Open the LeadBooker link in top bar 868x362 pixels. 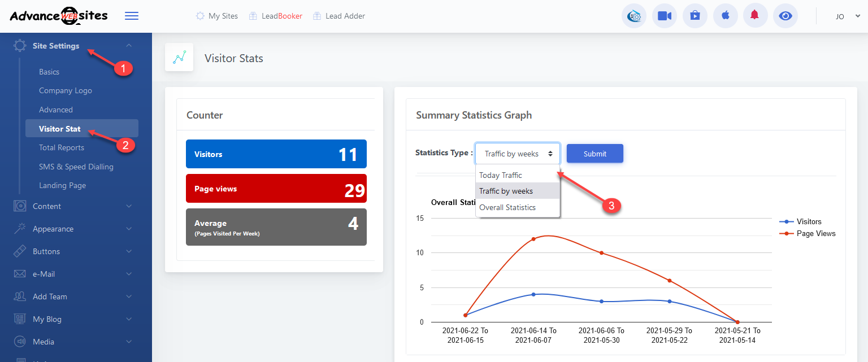pyautogui.click(x=281, y=16)
